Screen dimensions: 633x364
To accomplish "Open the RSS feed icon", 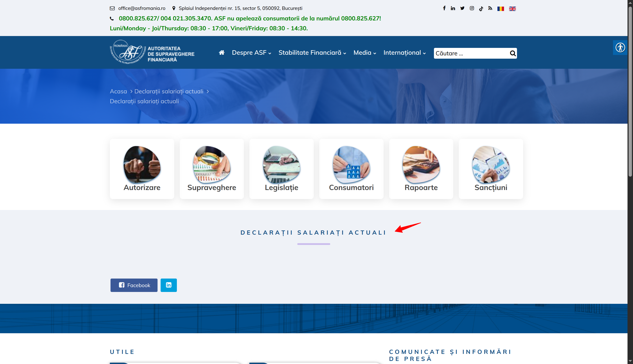I will pos(490,8).
